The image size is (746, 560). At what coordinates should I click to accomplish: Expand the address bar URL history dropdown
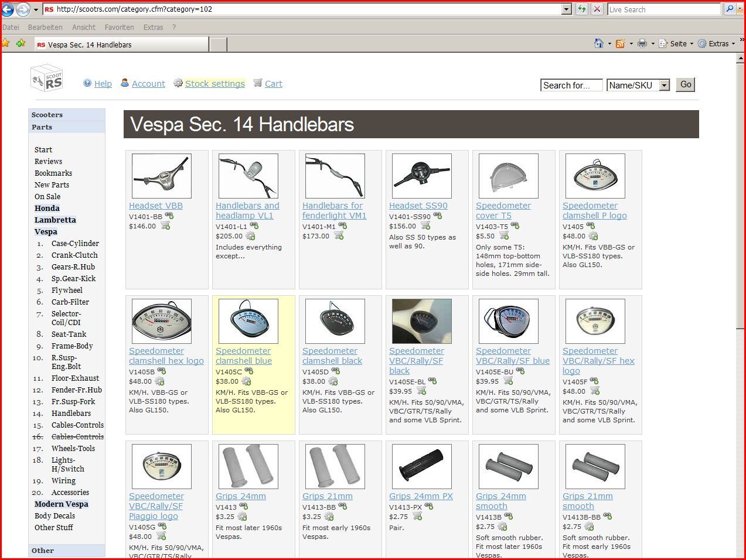click(x=566, y=9)
